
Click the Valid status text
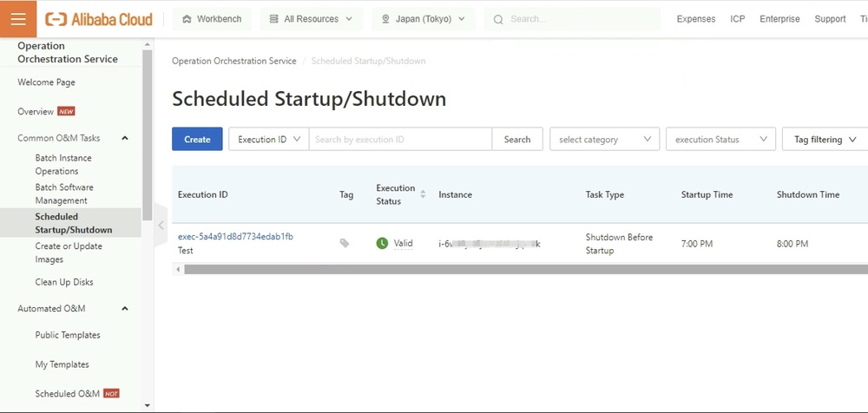(403, 243)
